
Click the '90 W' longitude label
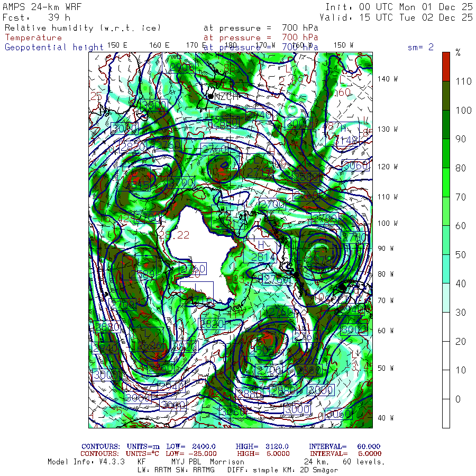(386, 249)
